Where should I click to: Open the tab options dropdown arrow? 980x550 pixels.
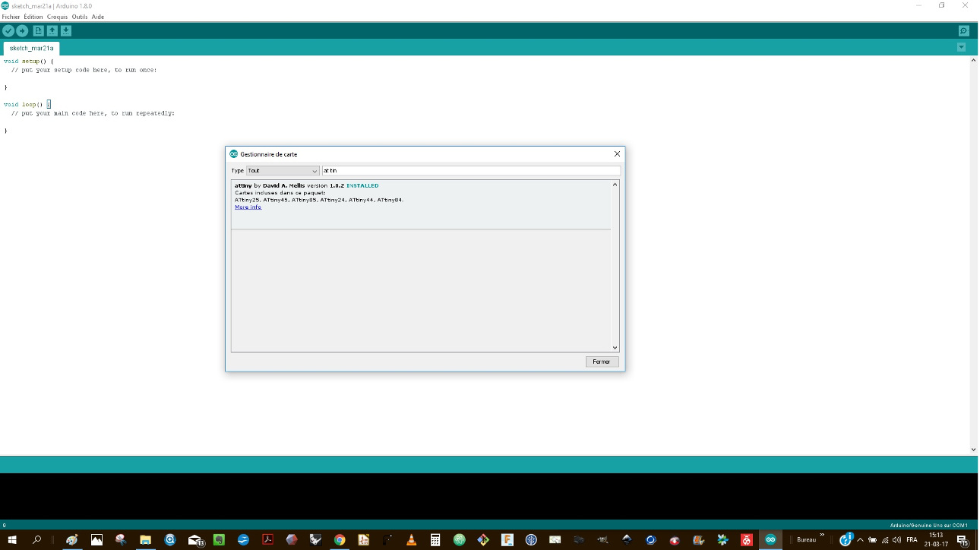[961, 47]
